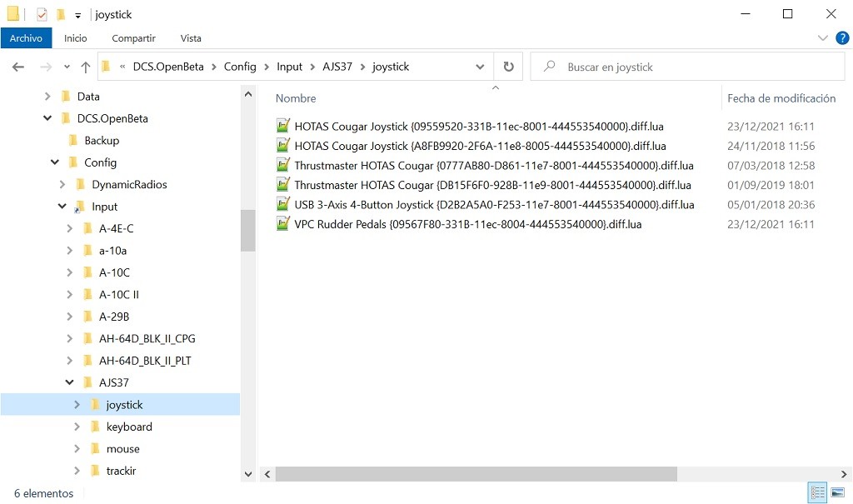Viewport: 853px width, 504px height.
Task: Collapse the AJS37 tree node
Action: [69, 382]
